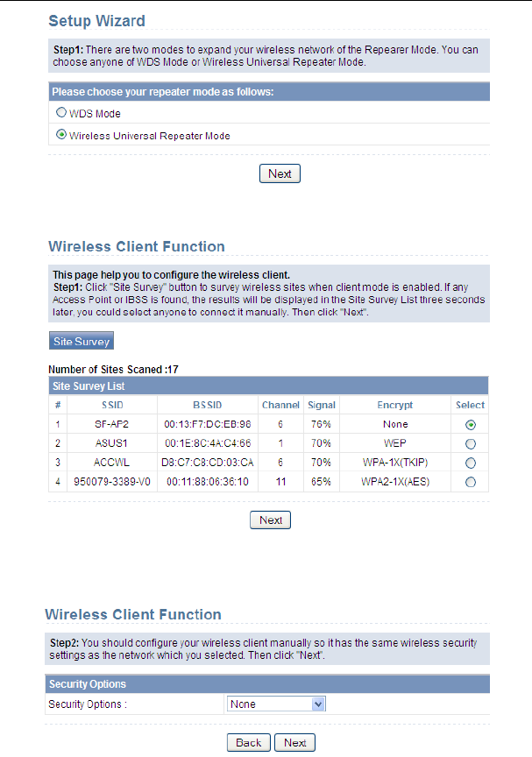Click BSSID 00:13:F7:DC:EB:98
Viewport: 532px width, 757px height.
point(208,424)
